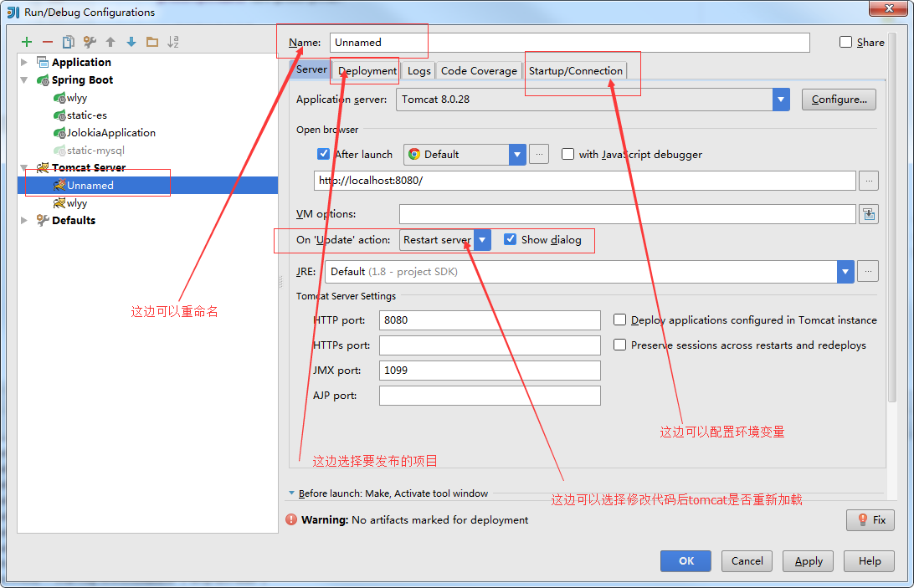Expand the VM options editor icon
This screenshot has width=914, height=588.
click(x=869, y=214)
